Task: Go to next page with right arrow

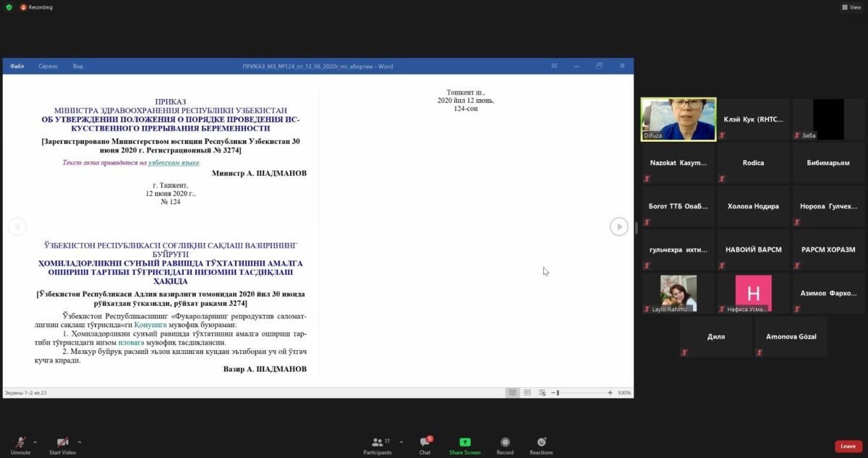Action: pyautogui.click(x=618, y=226)
